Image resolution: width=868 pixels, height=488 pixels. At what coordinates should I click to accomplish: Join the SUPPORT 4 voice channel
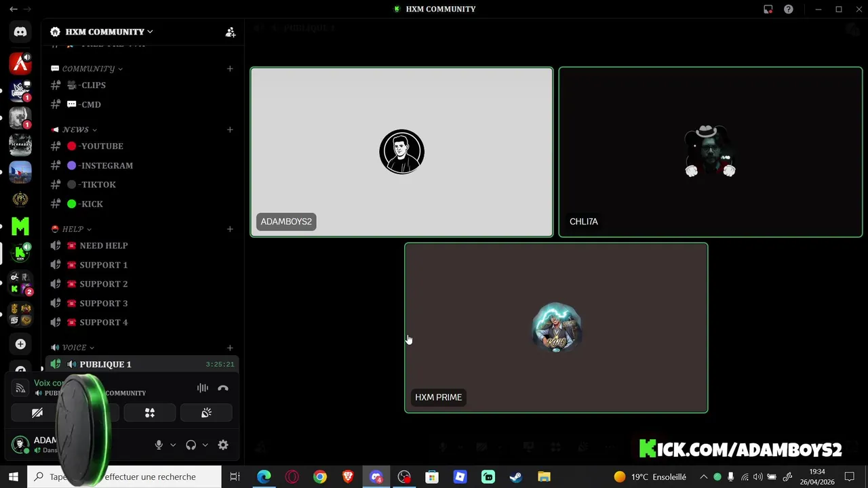point(142,322)
